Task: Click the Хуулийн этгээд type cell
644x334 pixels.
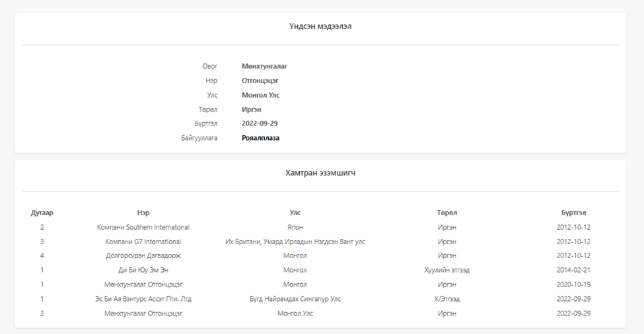Action: [x=447, y=270]
